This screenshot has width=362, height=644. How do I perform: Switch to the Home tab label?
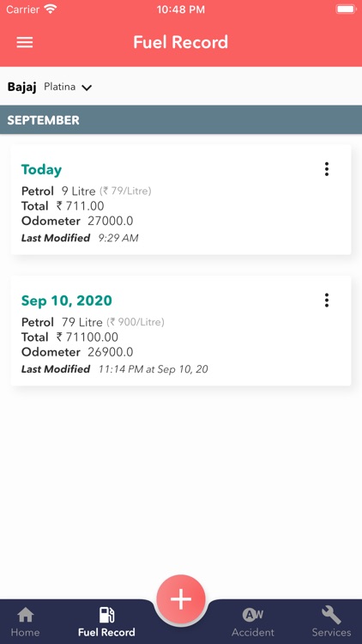26,632
